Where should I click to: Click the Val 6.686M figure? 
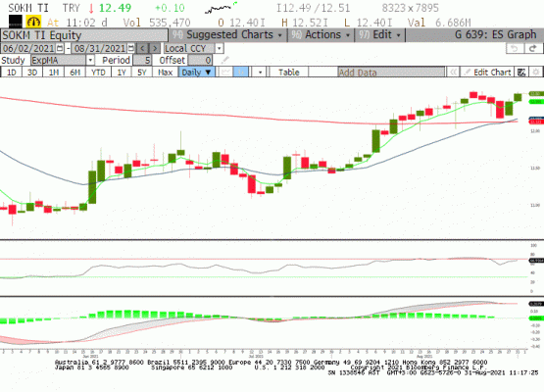pyautogui.click(x=453, y=23)
